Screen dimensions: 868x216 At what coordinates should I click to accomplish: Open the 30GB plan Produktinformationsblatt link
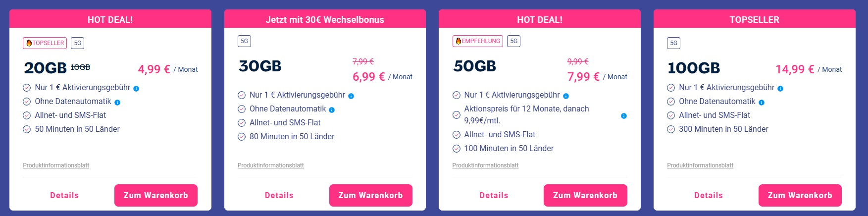coord(271,165)
